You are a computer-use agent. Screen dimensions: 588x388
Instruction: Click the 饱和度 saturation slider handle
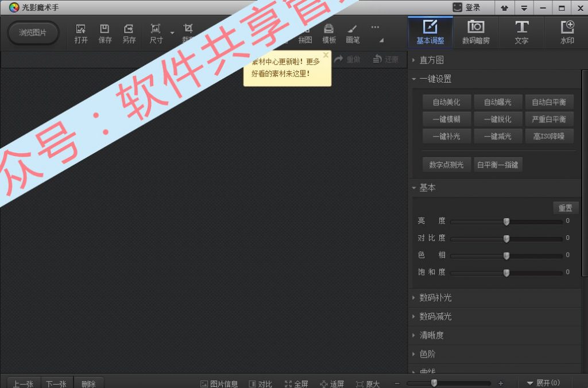click(506, 273)
